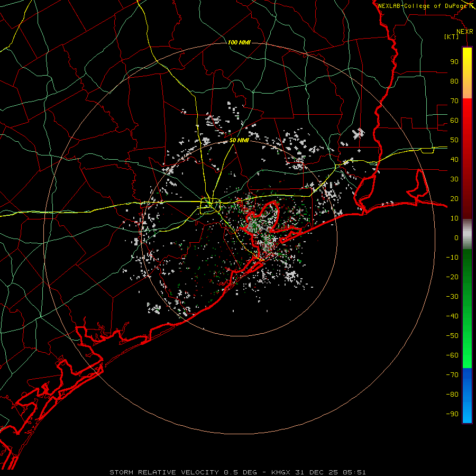Click the "-30" value on velocity scale
The height and width of the screenshot is (476, 476).
[452, 297]
